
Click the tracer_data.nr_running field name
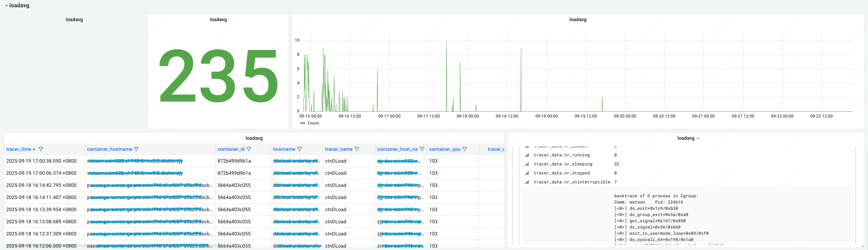coord(562,155)
